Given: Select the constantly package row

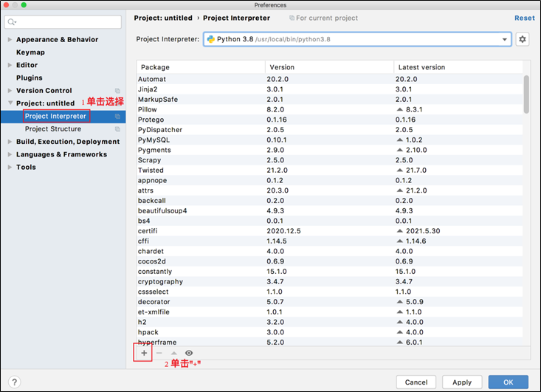Looking at the screenshot, I should tap(329, 271).
